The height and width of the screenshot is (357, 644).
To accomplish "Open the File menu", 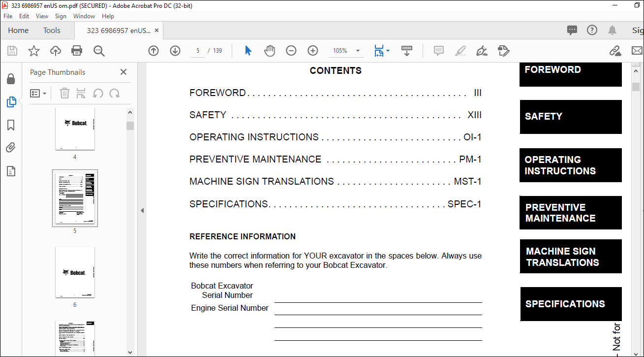I will click(x=8, y=16).
